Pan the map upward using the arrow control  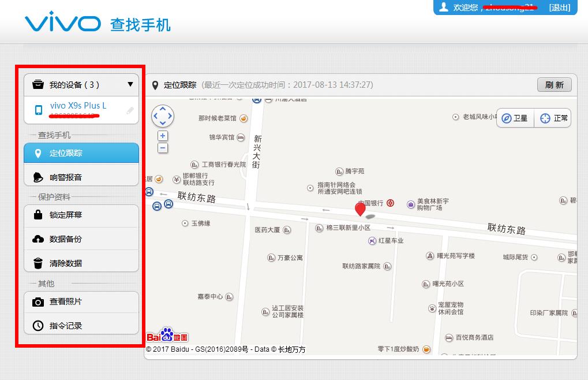(162, 107)
